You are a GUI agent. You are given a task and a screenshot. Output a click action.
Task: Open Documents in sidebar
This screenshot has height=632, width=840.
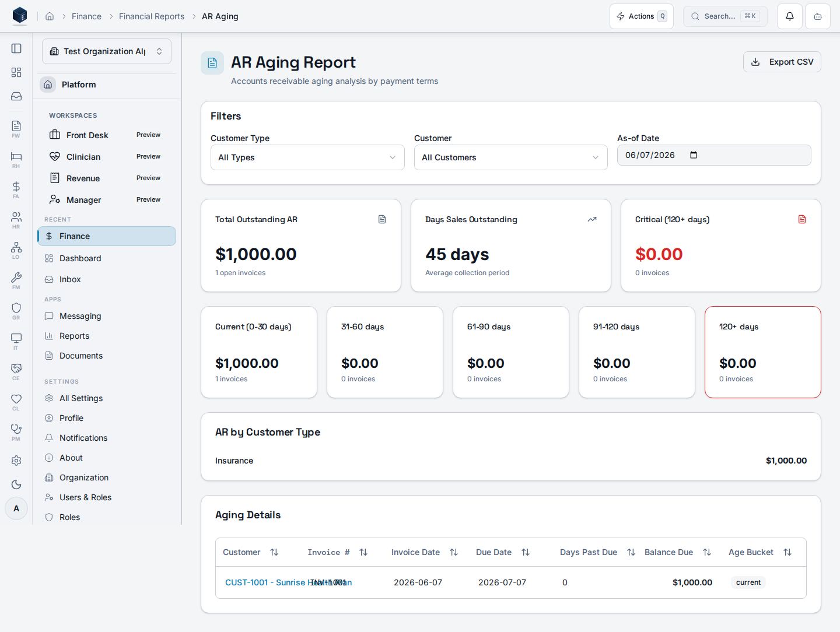[x=107, y=356]
